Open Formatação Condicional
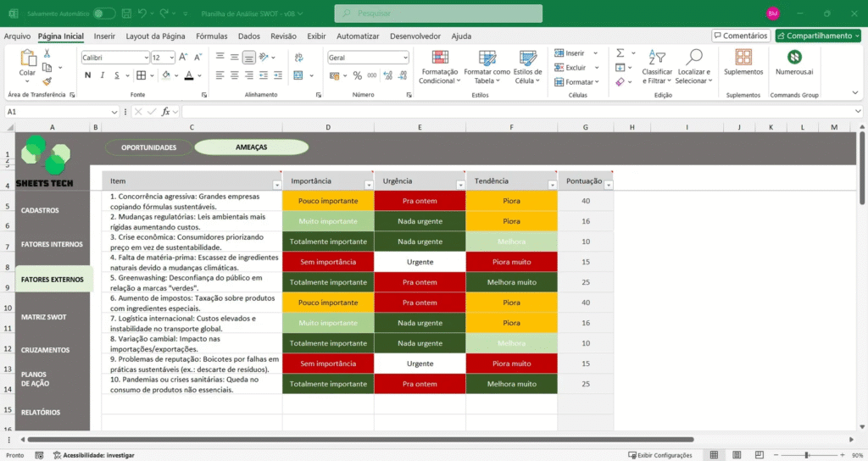This screenshot has height=461, width=868. (438, 66)
